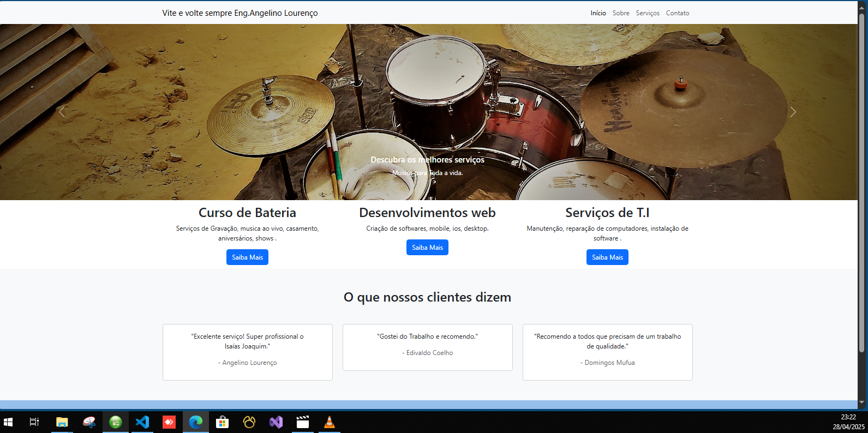
Task: Launch VLC media player from the taskbar
Action: click(x=330, y=422)
